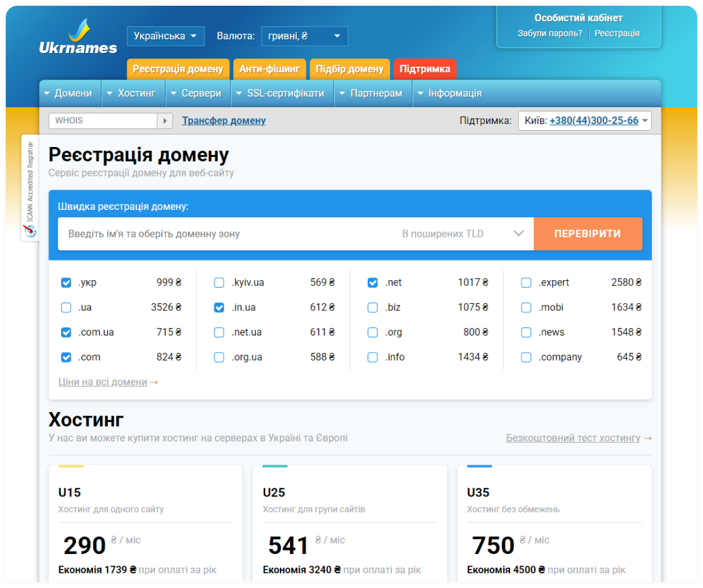Click the 'Особистий кабінет' heading
The width and height of the screenshot is (703, 588).
579,18
